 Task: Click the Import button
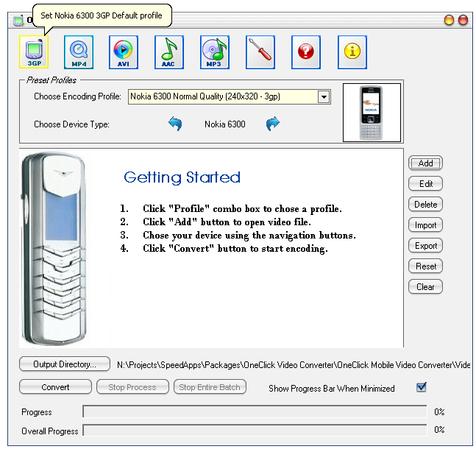click(x=426, y=225)
